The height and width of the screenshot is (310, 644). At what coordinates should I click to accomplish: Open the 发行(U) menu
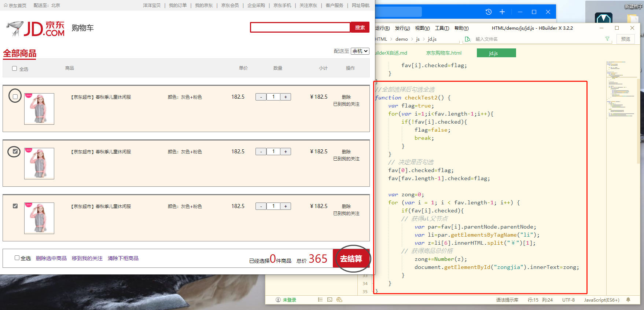coord(402,28)
